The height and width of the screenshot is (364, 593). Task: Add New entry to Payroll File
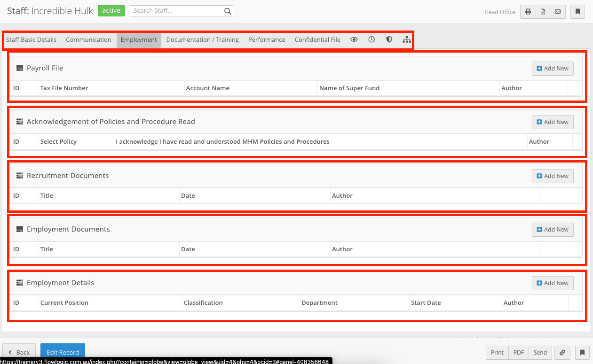[553, 68]
